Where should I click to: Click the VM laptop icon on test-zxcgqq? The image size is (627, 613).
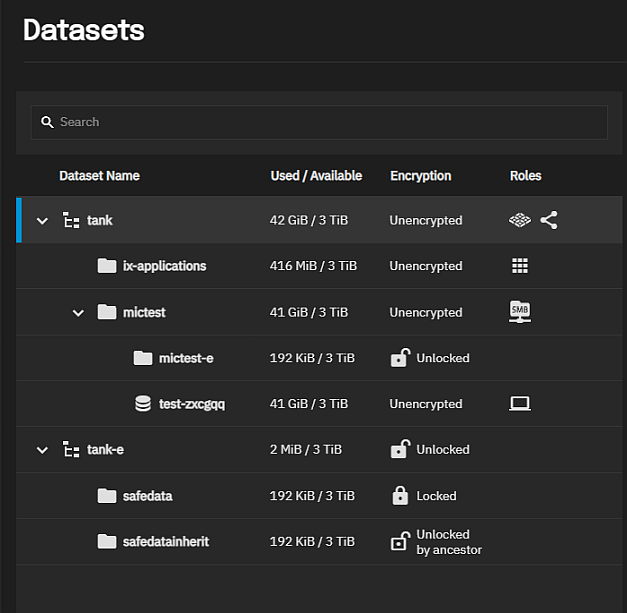pyautogui.click(x=519, y=404)
